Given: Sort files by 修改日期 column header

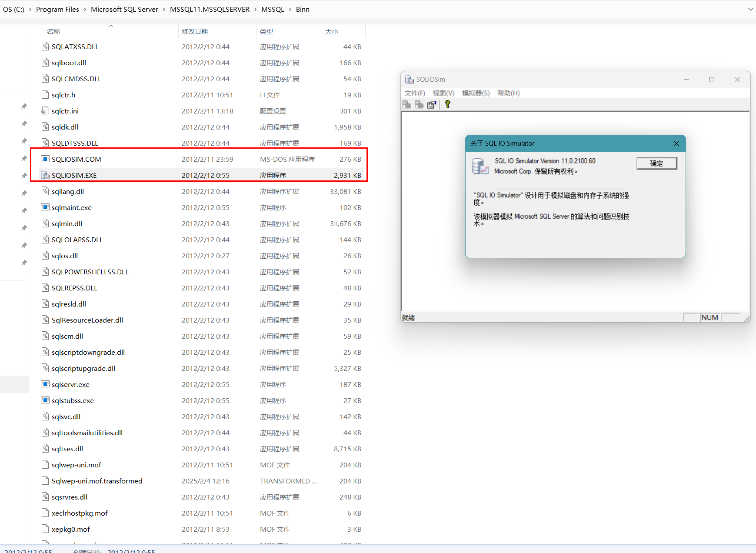Looking at the screenshot, I should click(x=217, y=31).
